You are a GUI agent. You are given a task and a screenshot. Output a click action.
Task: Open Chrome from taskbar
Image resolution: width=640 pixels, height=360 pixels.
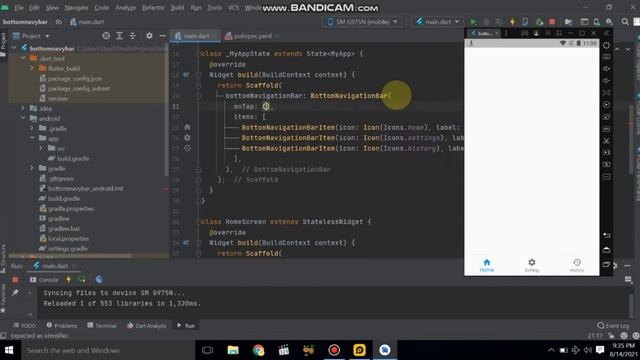point(258,350)
